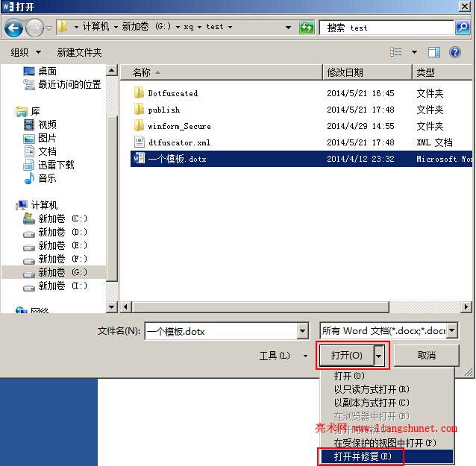Open the 组织 menu
This screenshot has width=476, height=466.
25,52
